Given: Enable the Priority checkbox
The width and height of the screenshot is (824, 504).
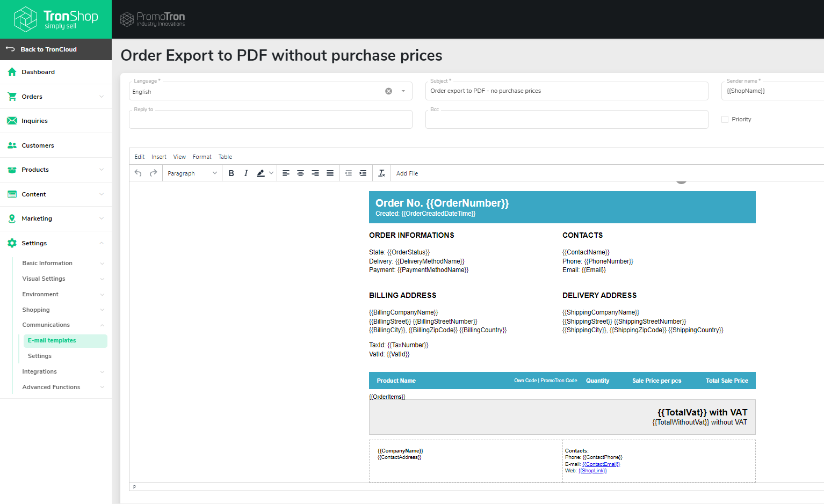Looking at the screenshot, I should [x=725, y=119].
